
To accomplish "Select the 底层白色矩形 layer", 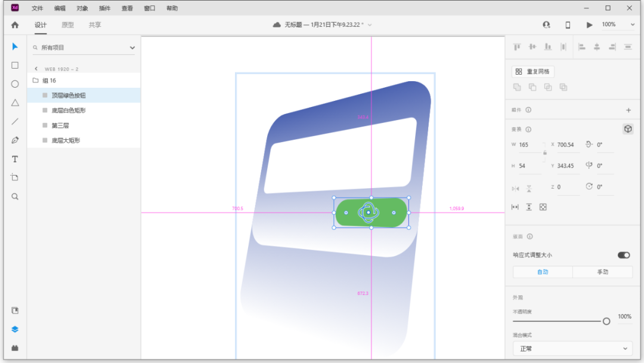I will 69,110.
